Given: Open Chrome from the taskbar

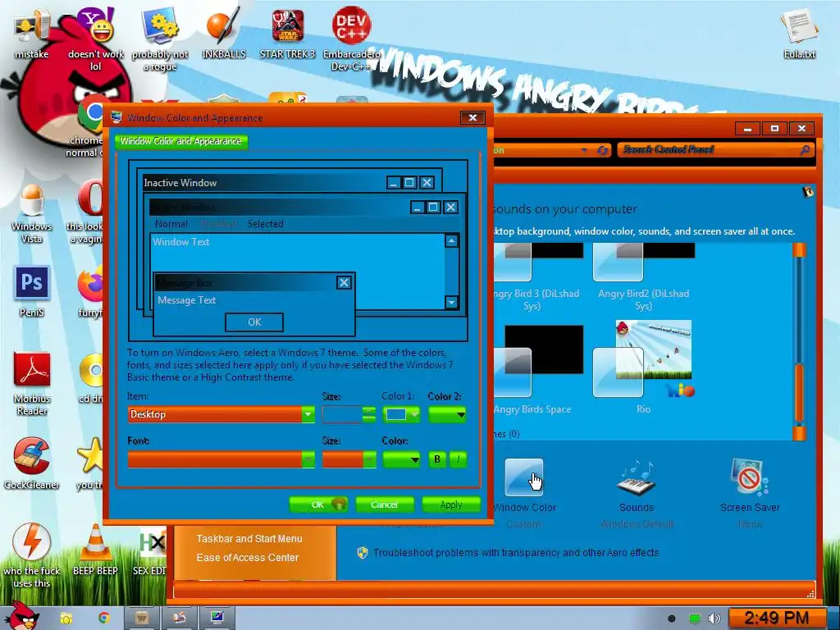Looking at the screenshot, I should pyautogui.click(x=103, y=619).
